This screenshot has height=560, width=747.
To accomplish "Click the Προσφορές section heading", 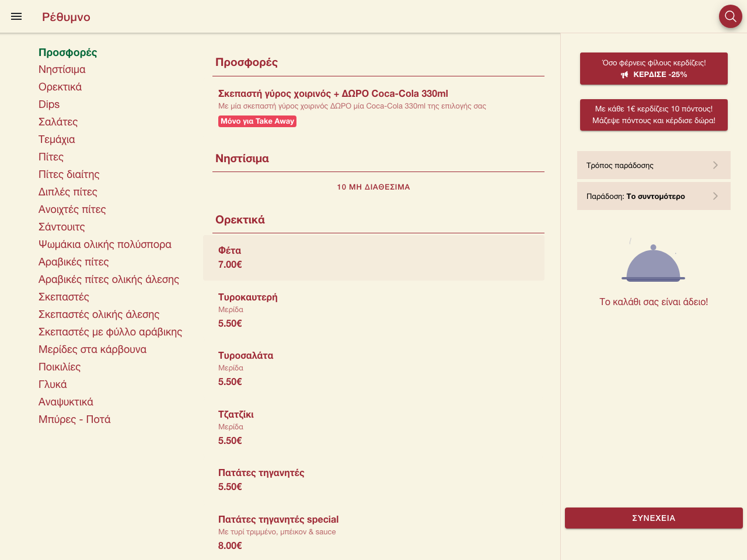I will tap(246, 62).
